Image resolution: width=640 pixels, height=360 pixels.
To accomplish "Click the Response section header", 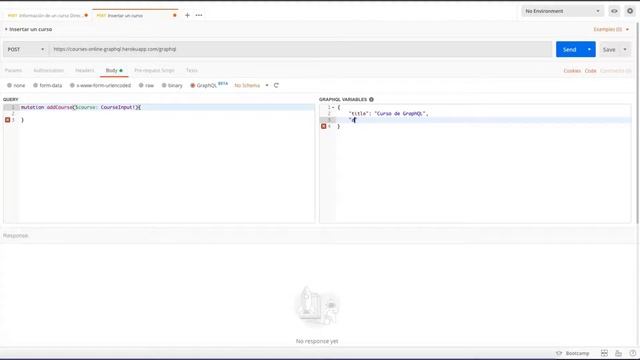I will click(16, 236).
